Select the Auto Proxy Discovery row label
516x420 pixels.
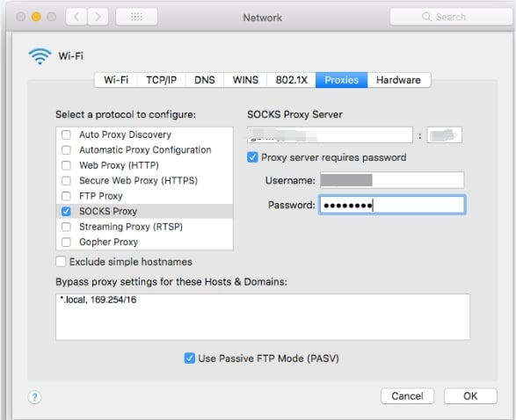coord(125,134)
